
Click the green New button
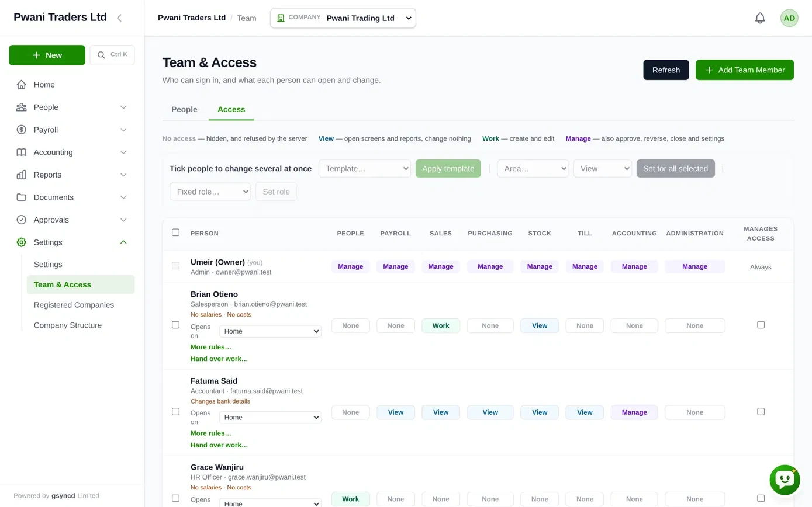pos(47,55)
